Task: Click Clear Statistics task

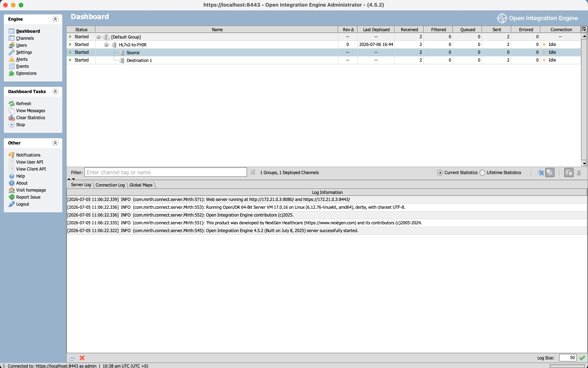Action: point(31,118)
